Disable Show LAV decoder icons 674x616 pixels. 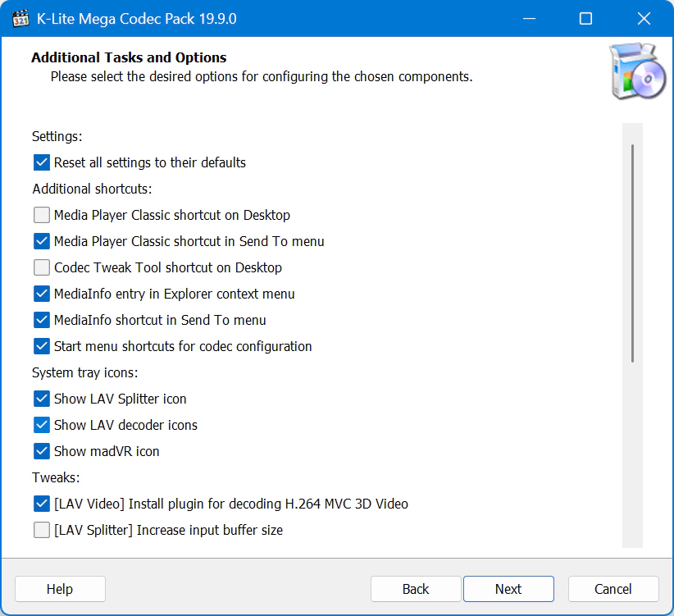(x=42, y=425)
